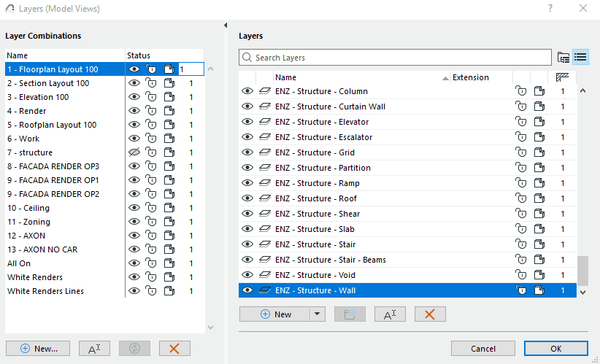The width and height of the screenshot is (600, 364).
Task: Toggle lock icon for ENZ - Structure - Stair - Beams
Action: coord(520,259)
